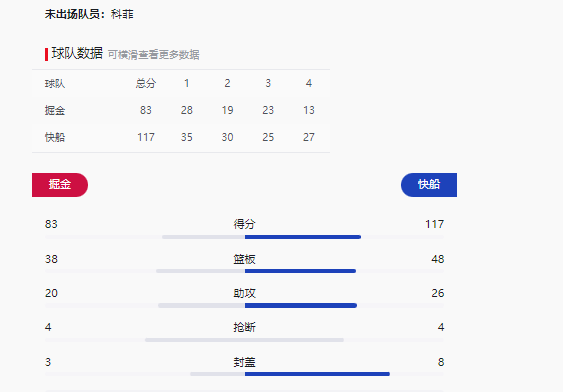Click the 未出场队员 player name 科菲
563x392 pixels.
click(122, 14)
